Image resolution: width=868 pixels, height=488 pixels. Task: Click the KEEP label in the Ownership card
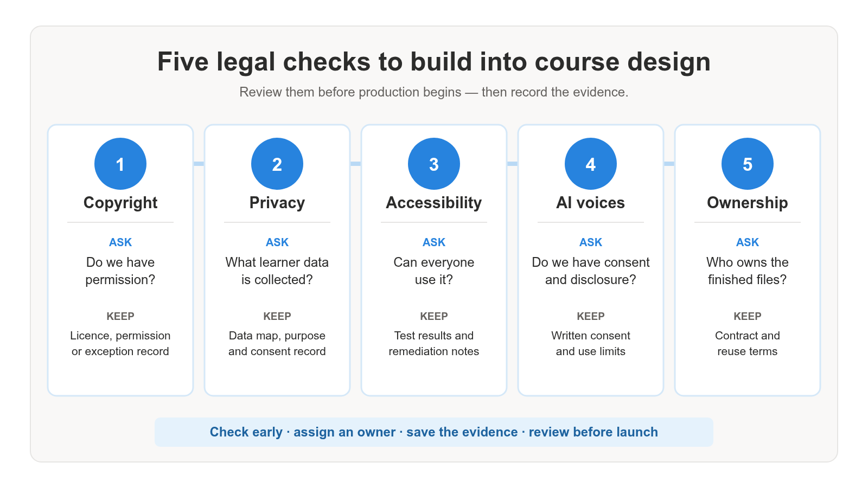[748, 316]
